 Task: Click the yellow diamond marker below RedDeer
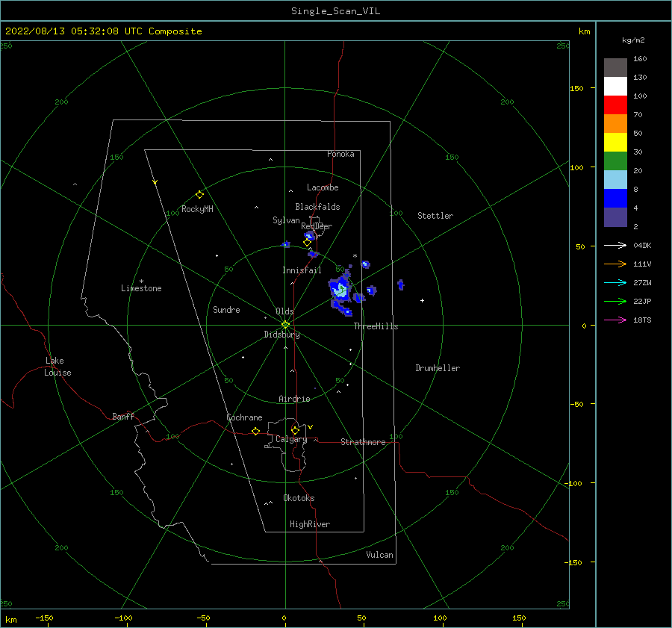(x=307, y=243)
